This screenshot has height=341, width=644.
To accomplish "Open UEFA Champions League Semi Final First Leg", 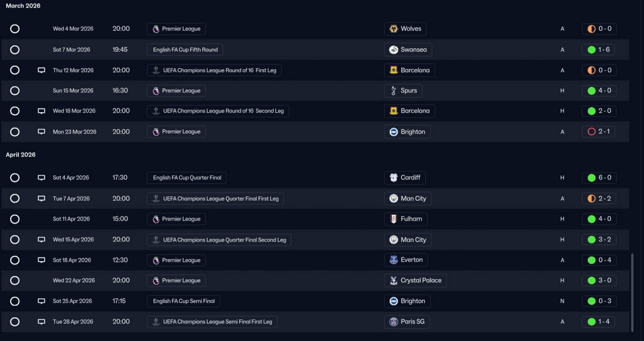I will 212,322.
